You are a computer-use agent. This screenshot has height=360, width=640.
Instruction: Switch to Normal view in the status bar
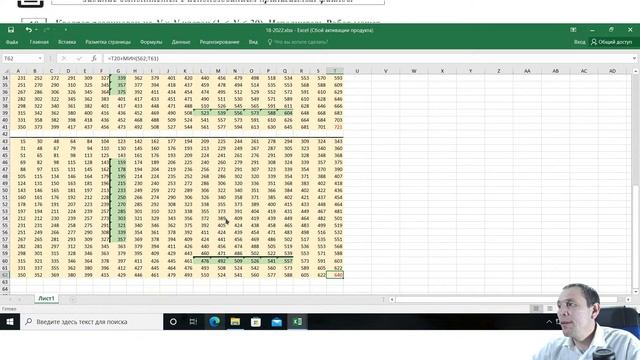(x=536, y=309)
